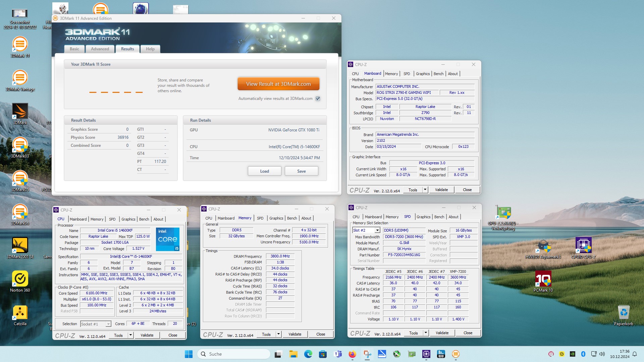Switch to CPU-Z via taskbar icon
Viewport: 644px width, 362px height.
pos(426,354)
